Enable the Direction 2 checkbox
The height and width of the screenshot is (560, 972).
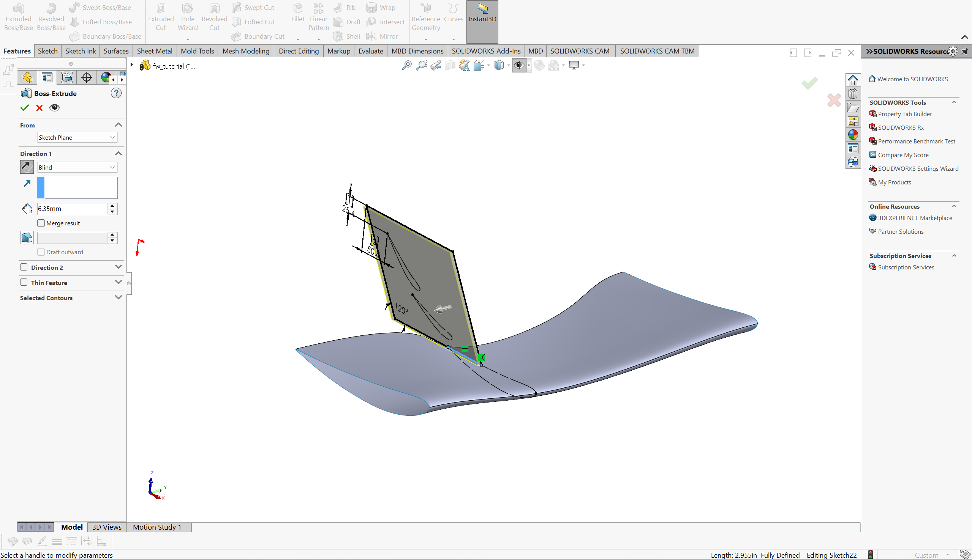(x=24, y=267)
